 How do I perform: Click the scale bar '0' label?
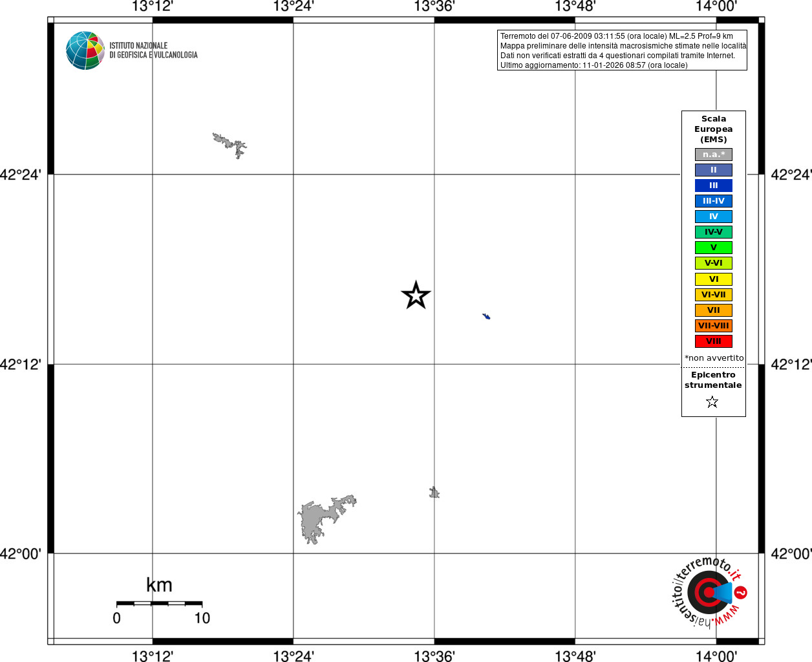pyautogui.click(x=116, y=618)
